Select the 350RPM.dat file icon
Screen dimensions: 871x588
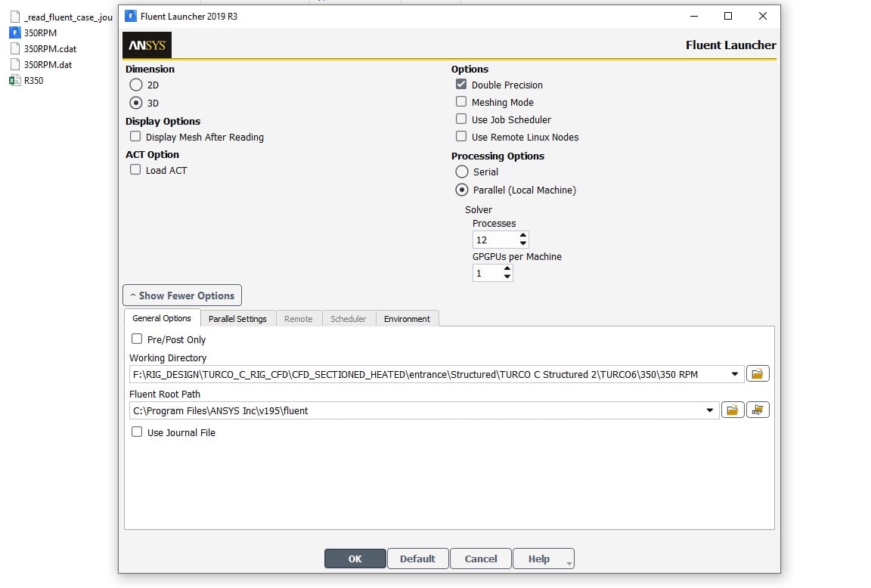pyautogui.click(x=15, y=64)
